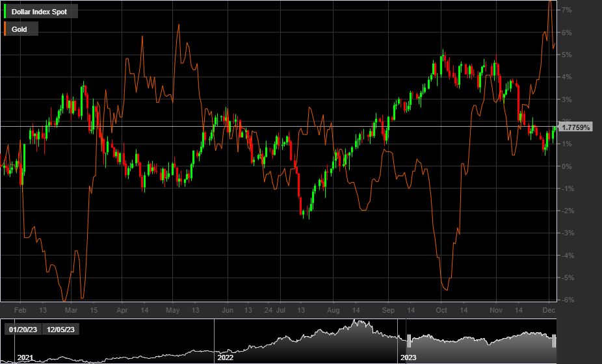Click the 01/20/23 start date field
The height and width of the screenshot is (364, 602).
pos(23,330)
